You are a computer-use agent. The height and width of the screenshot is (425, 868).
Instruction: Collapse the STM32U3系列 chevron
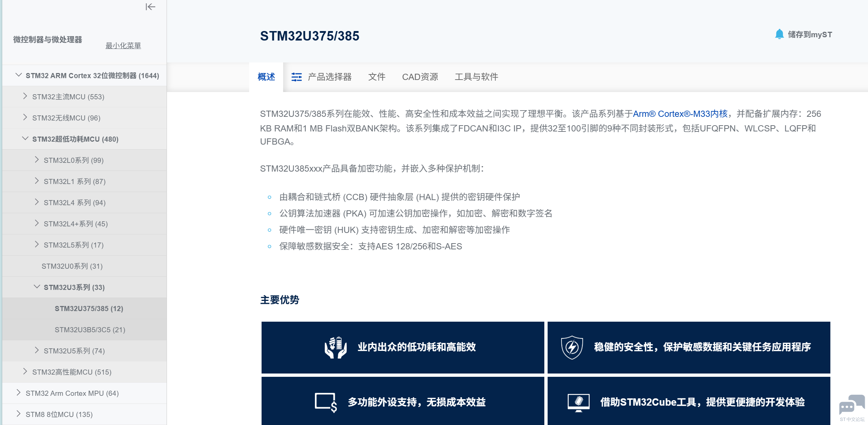(x=37, y=287)
